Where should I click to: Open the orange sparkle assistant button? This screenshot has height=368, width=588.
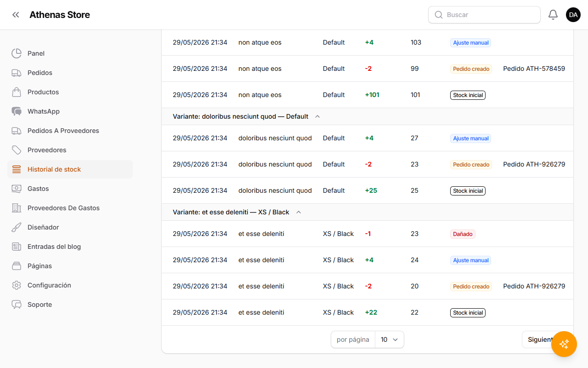[564, 344]
